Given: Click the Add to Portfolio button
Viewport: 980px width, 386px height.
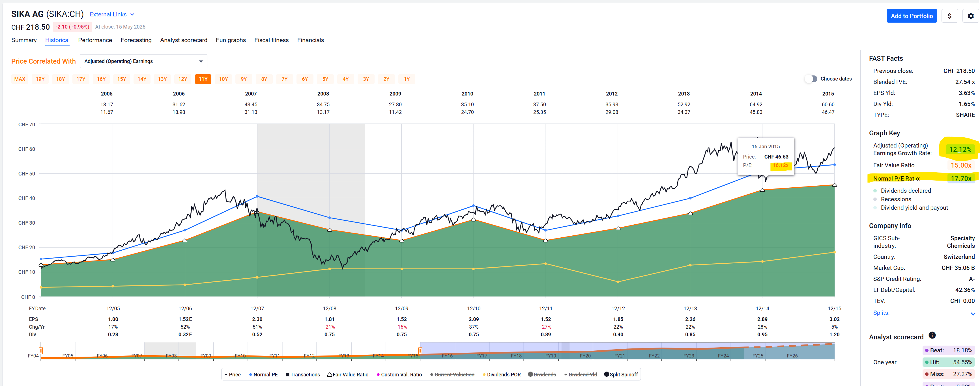Looking at the screenshot, I should click(x=912, y=16).
